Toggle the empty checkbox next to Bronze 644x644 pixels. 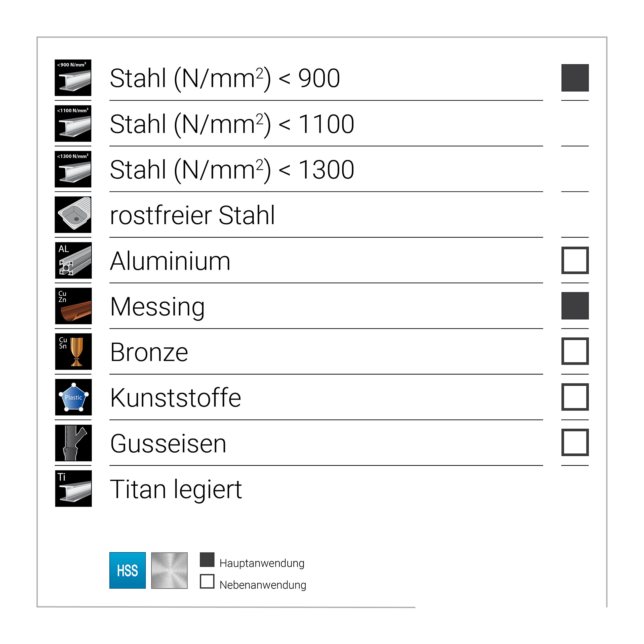tap(575, 351)
